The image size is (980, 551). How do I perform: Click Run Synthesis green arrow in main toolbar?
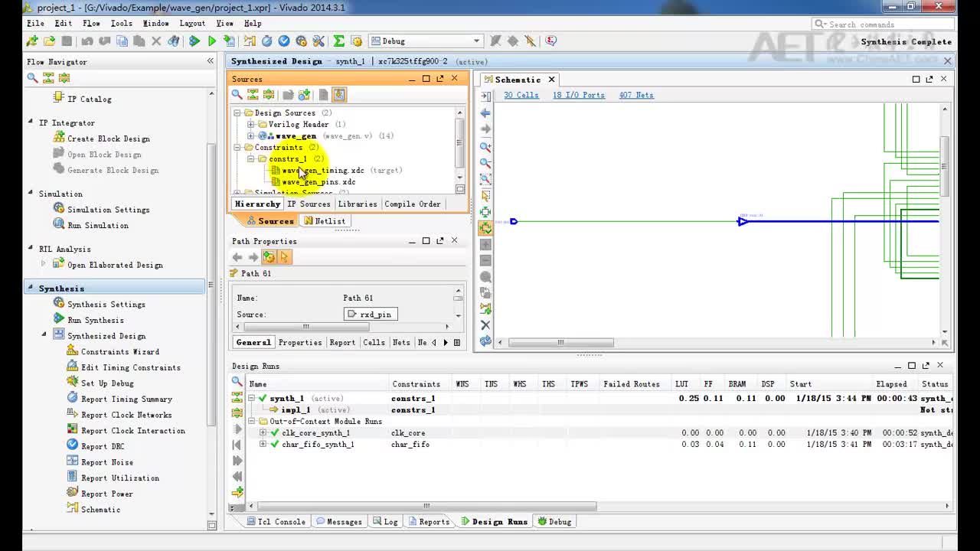194,41
